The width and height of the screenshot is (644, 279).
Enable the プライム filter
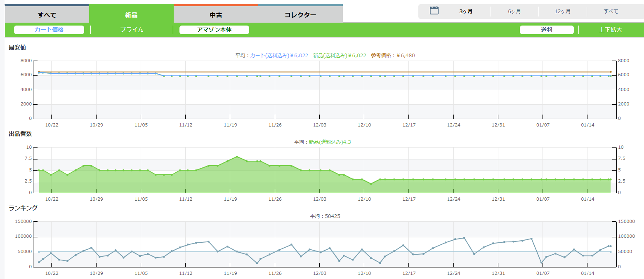click(x=132, y=30)
